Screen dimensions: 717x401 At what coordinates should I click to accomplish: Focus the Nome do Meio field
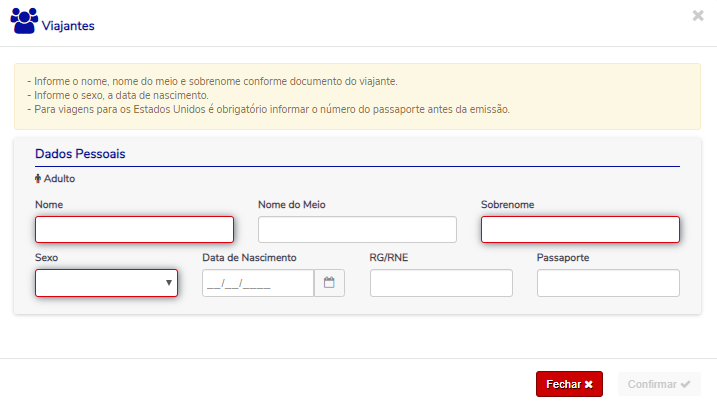357,230
